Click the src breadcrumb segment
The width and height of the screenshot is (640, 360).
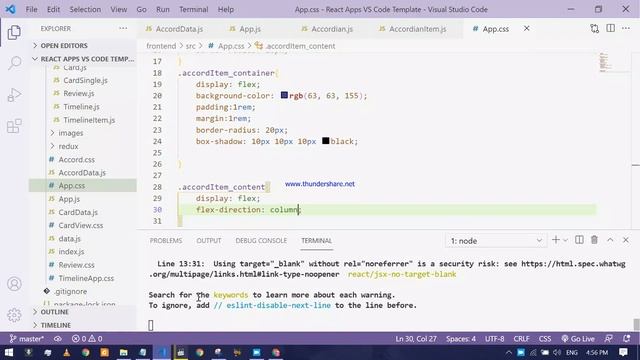tap(191, 46)
